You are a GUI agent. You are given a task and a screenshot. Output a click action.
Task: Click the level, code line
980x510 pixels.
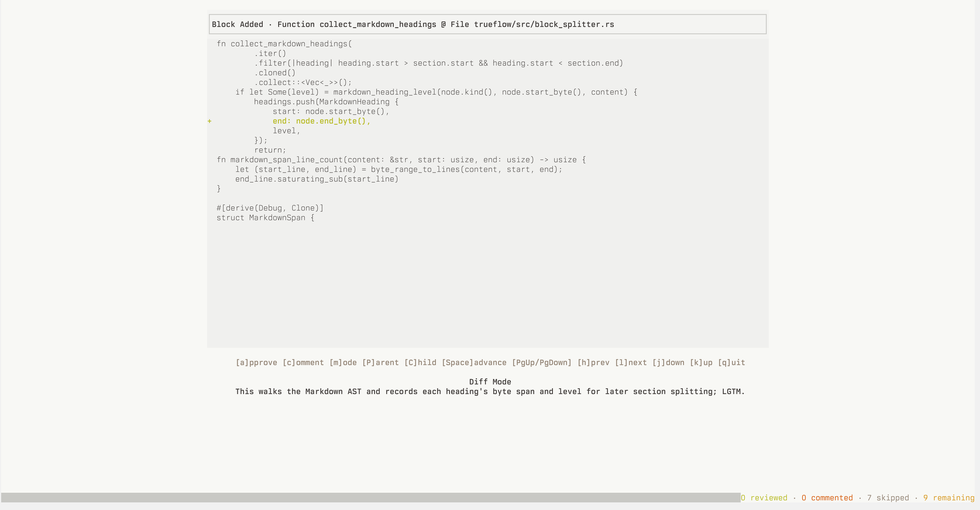coord(286,131)
